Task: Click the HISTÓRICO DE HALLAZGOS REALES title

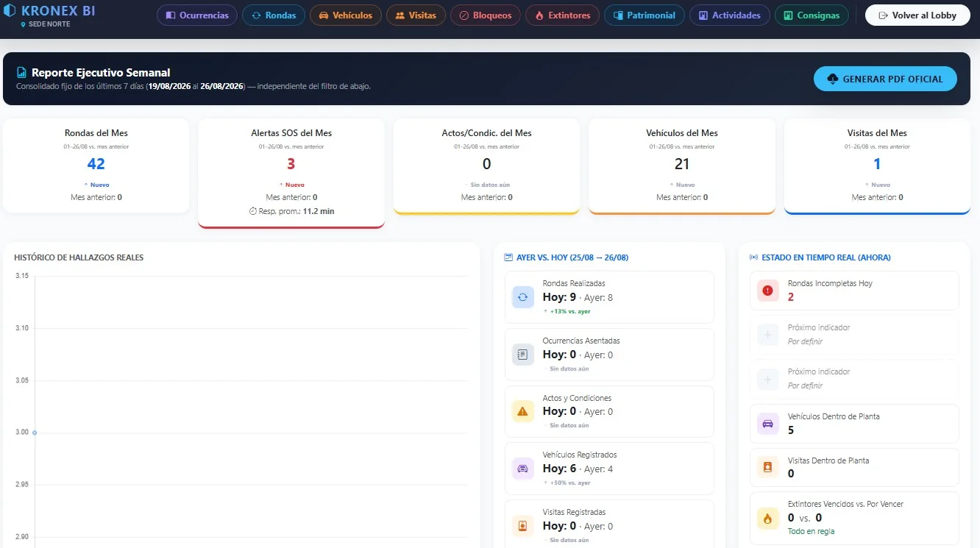Action: coord(79,257)
